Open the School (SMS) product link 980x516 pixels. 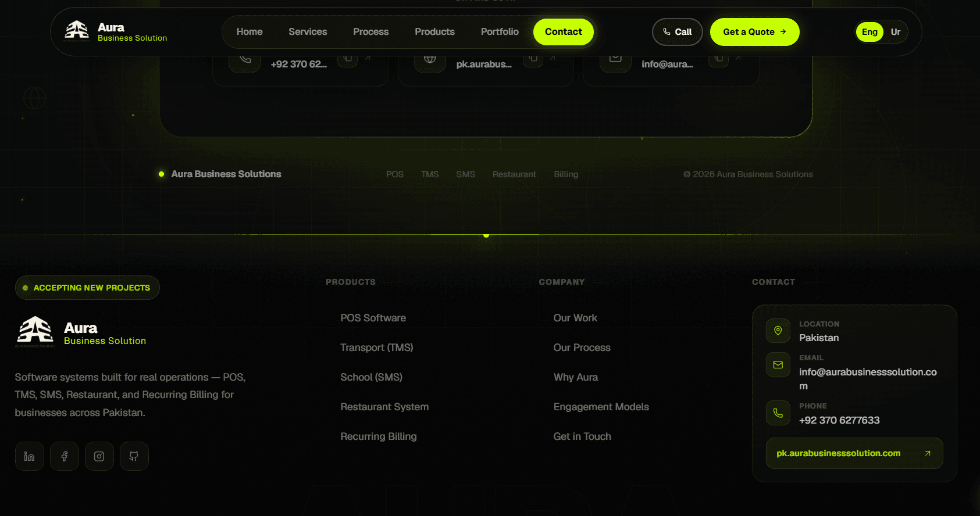pos(372,377)
